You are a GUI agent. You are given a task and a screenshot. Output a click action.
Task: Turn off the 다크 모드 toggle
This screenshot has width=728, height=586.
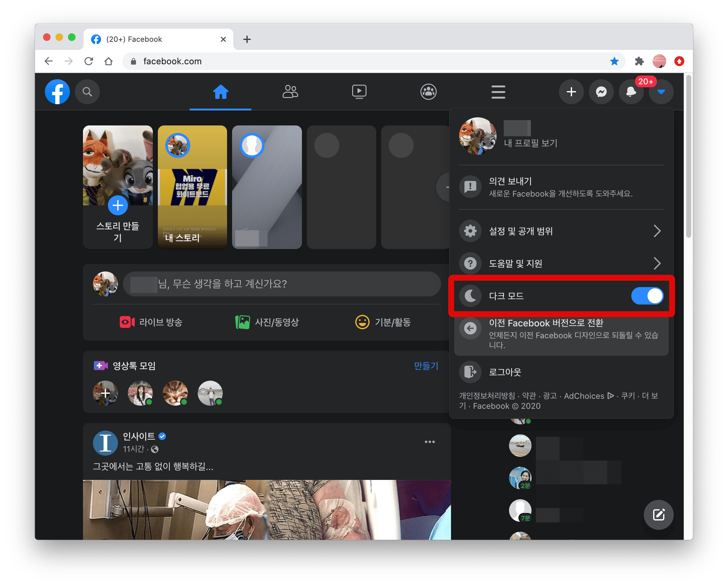coord(647,296)
